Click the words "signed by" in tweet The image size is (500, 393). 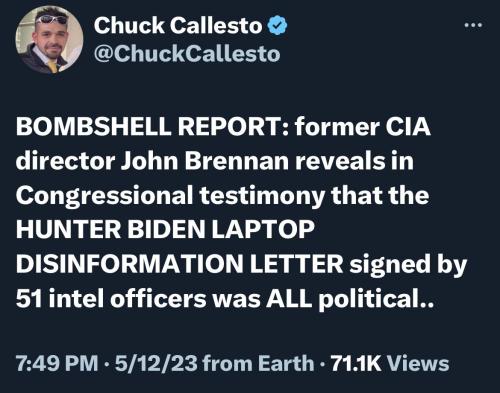408,265
